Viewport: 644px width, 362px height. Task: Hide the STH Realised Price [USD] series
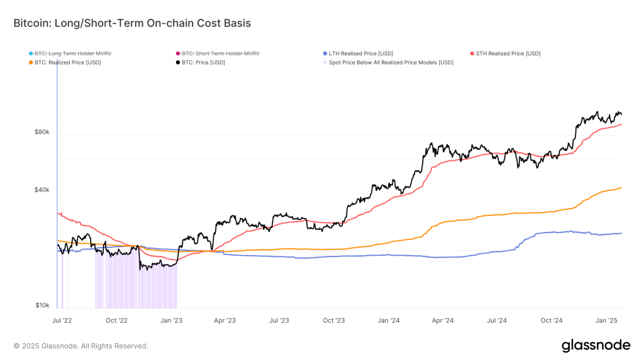pos(508,53)
